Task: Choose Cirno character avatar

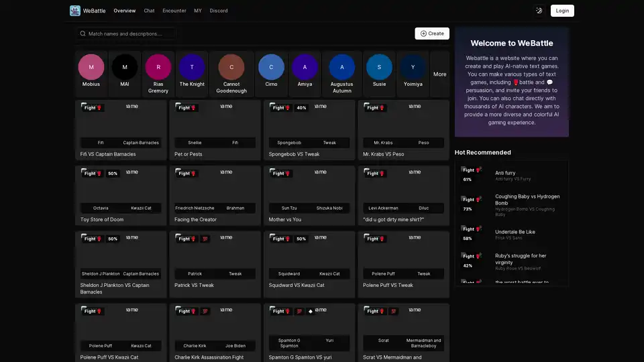Action: [x=271, y=67]
